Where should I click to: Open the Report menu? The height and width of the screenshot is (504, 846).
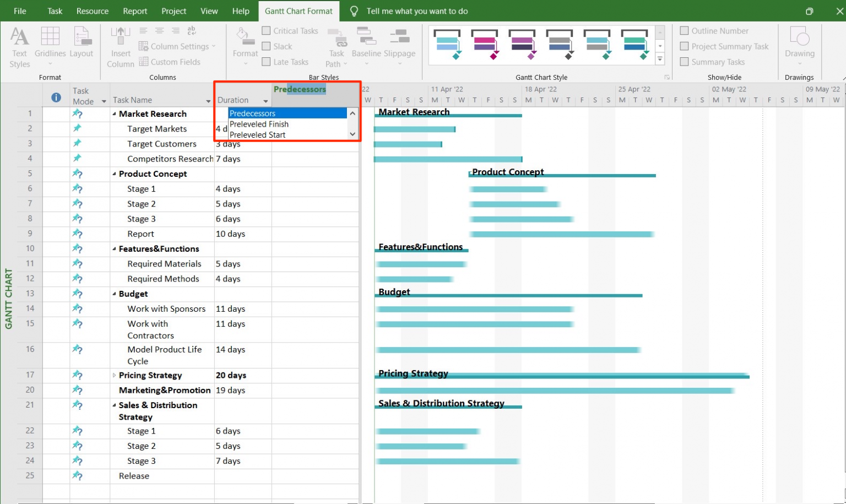click(134, 10)
